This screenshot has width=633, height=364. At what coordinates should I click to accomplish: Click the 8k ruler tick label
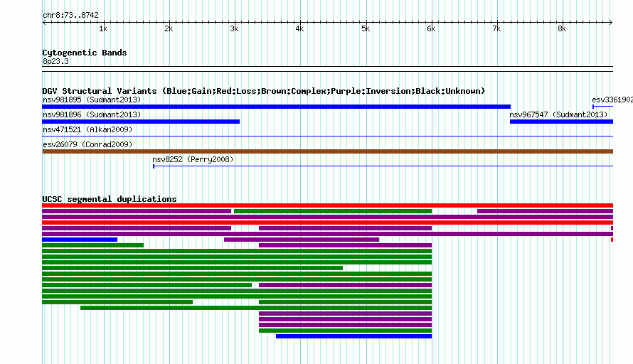pos(562,28)
